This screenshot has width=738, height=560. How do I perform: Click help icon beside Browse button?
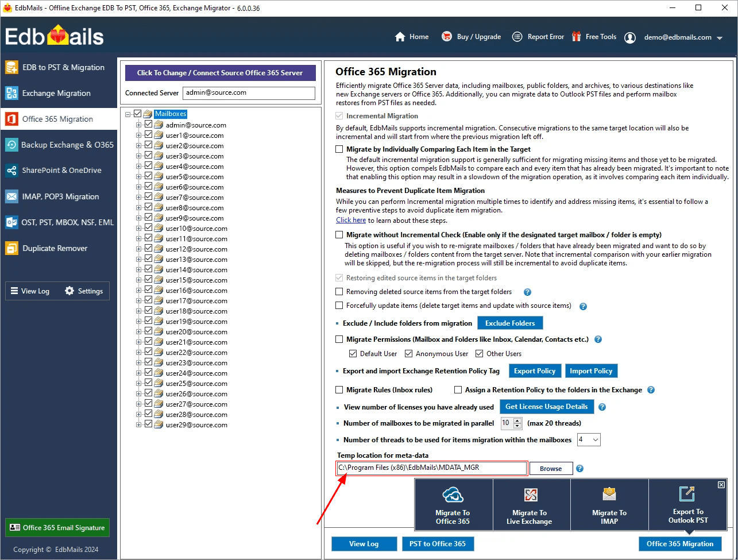pos(580,469)
